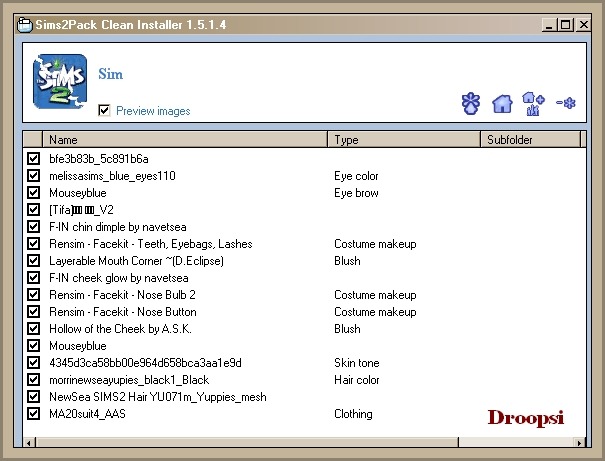This screenshot has width=605, height=461.
Task: Uncheck morrinewseayupies_black1_Black checkbox
Action: coord(34,379)
